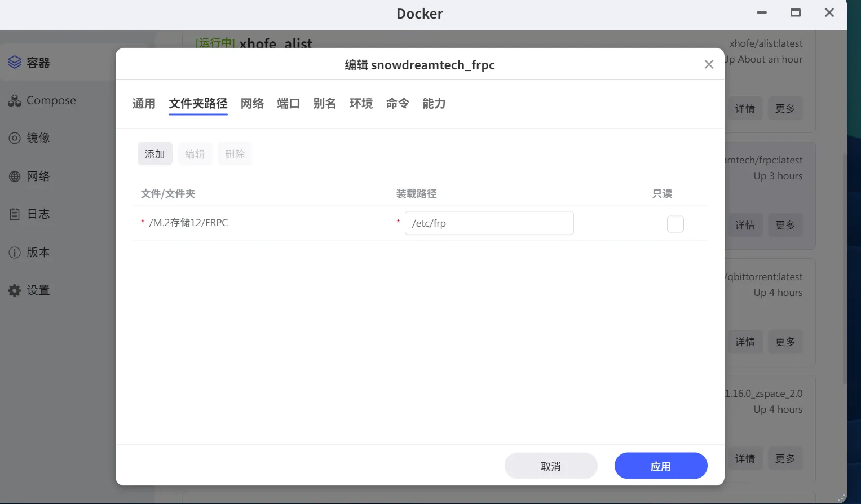Switch to the 环境 tab

point(361,103)
